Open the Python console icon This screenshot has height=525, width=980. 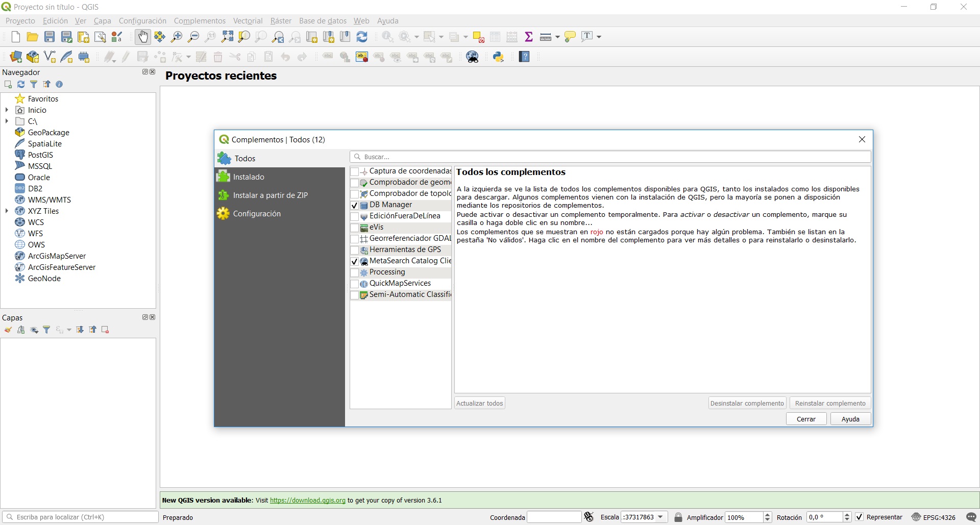[x=499, y=57]
